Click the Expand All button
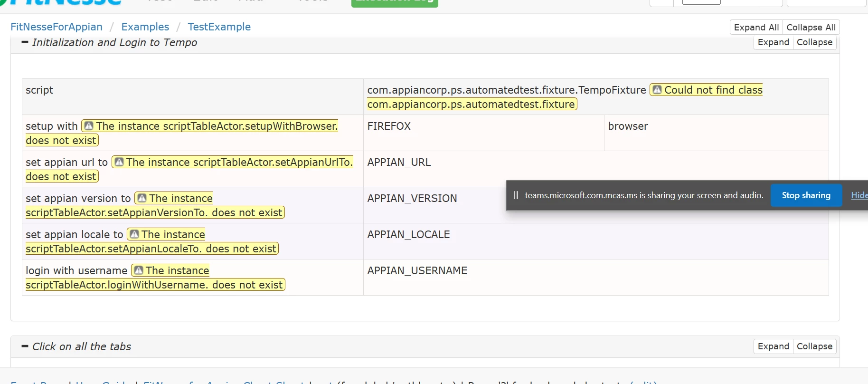Image resolution: width=868 pixels, height=384 pixels. click(756, 27)
